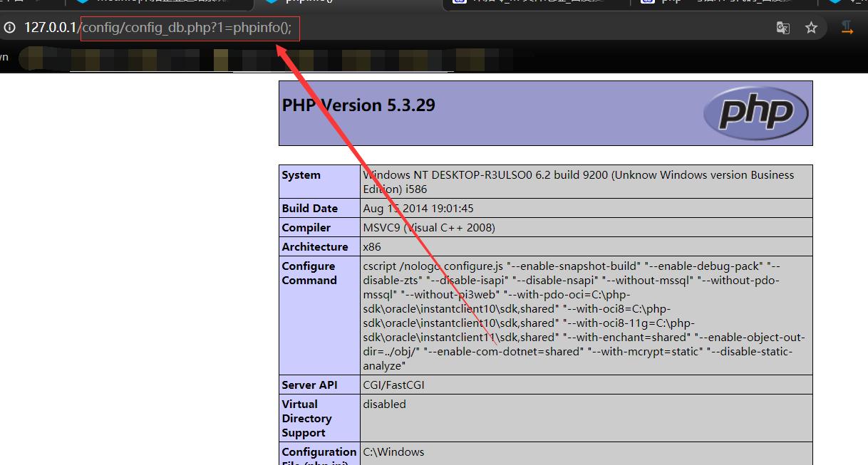
Task: Click the System row label
Action: 301,175
